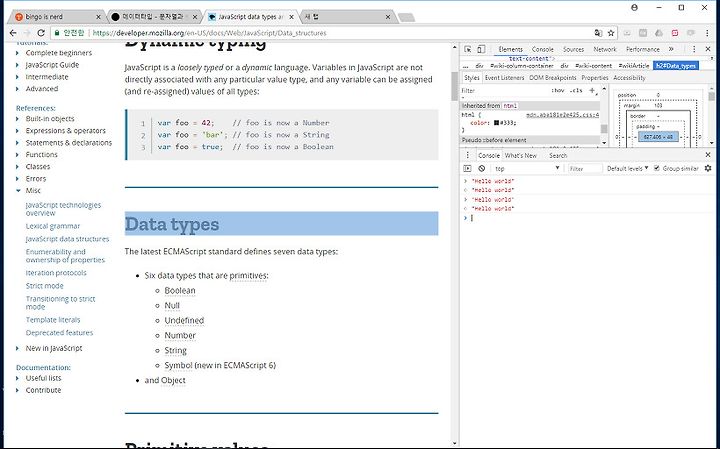Click the box model content size
The image size is (720, 449).
pyautogui.click(x=658, y=137)
